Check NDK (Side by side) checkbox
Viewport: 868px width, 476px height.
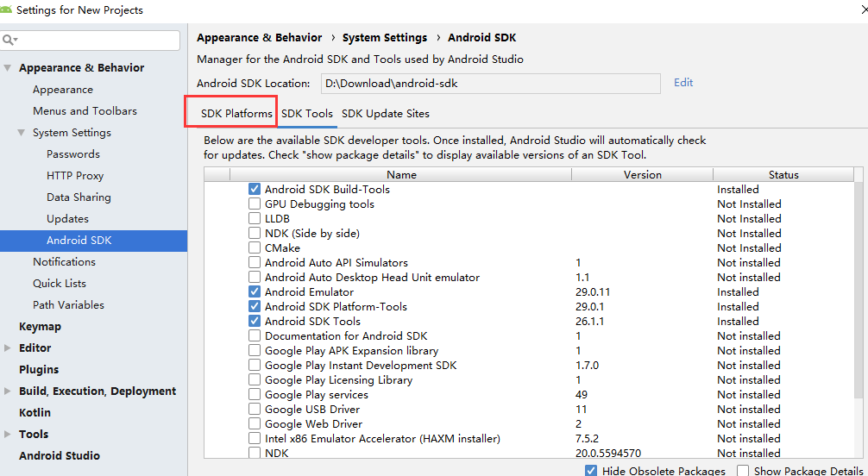pyautogui.click(x=255, y=233)
